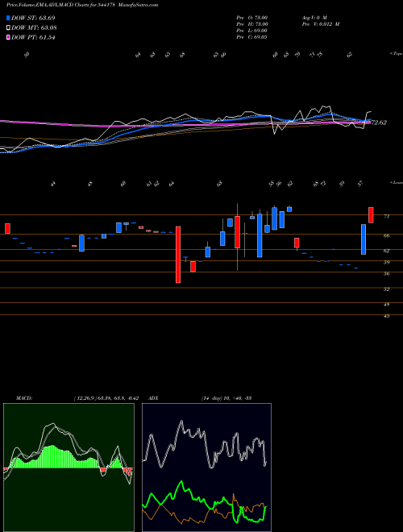The width and height of the screenshot is (403, 532).
Task: Click the blue DOW ST legend swatch
Action: point(8,18)
